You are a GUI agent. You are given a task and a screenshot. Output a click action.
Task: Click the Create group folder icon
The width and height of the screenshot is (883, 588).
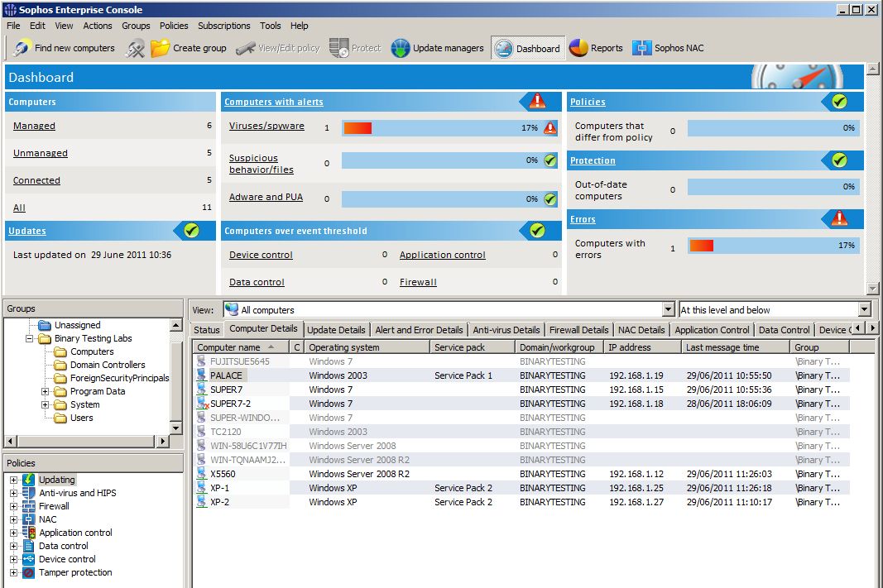(x=160, y=49)
